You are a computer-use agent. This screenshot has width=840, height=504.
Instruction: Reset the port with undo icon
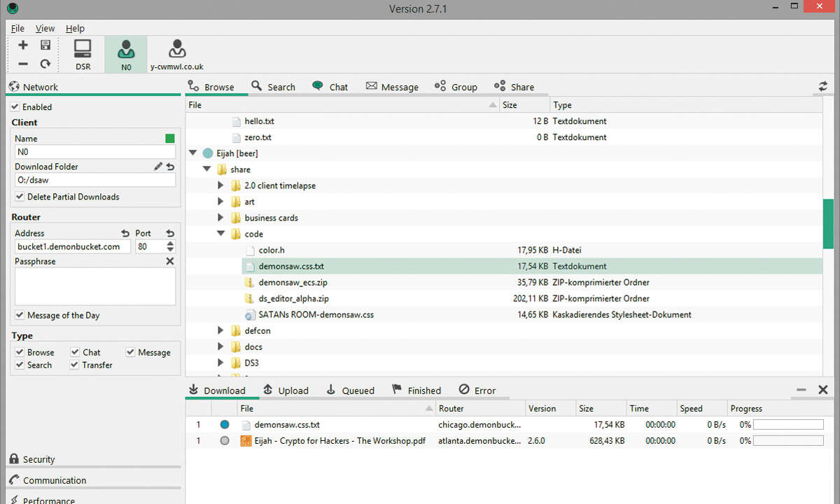pos(170,233)
